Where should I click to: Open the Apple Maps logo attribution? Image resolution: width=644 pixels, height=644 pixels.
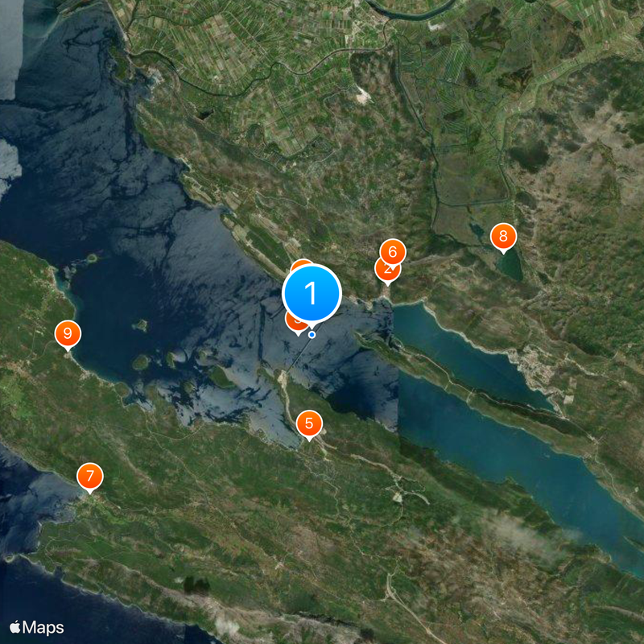pyautogui.click(x=37, y=627)
